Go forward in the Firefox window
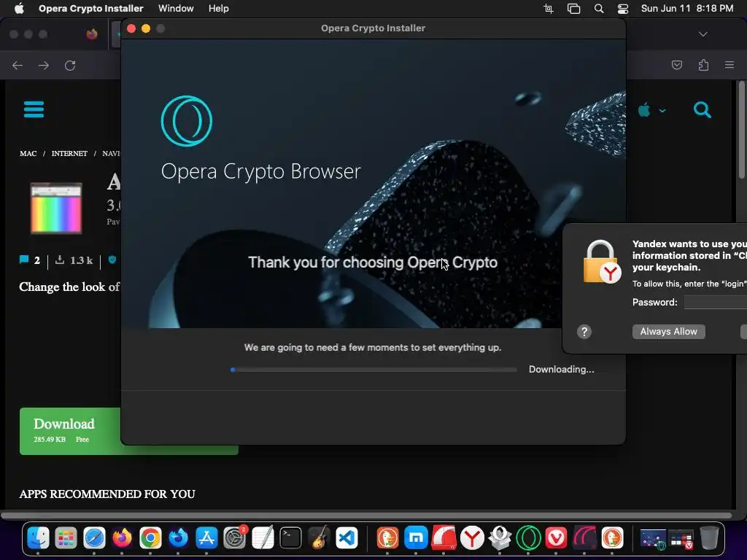Viewport: 747px width, 560px height. tap(43, 65)
